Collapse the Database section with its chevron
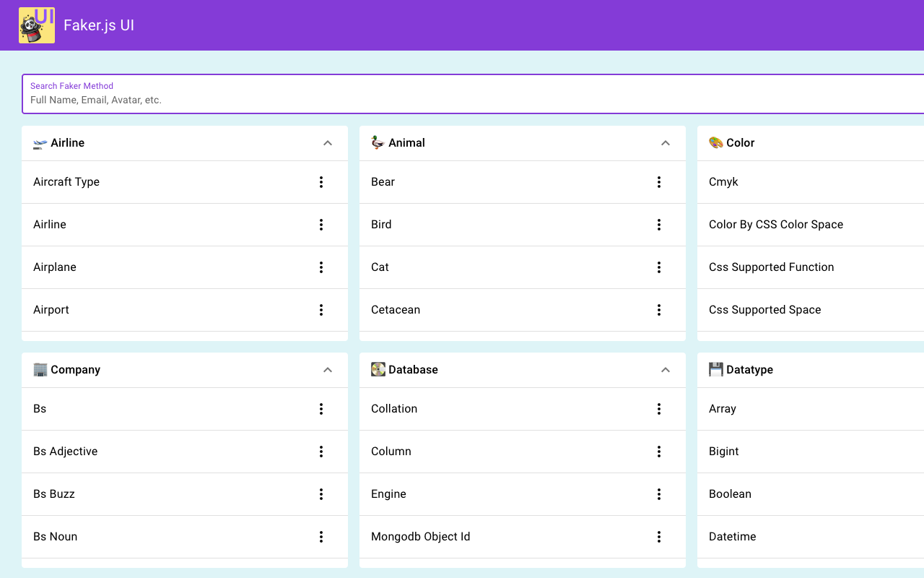This screenshot has width=924, height=578. (666, 369)
